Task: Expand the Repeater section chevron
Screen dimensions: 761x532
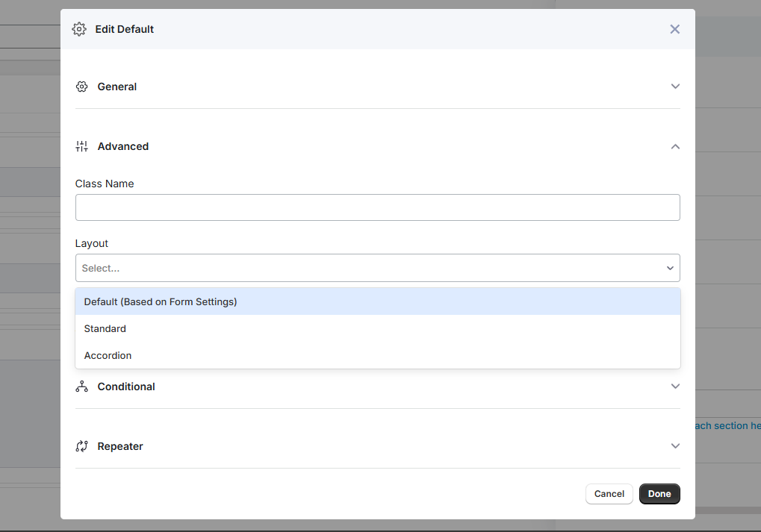Action: 675,446
